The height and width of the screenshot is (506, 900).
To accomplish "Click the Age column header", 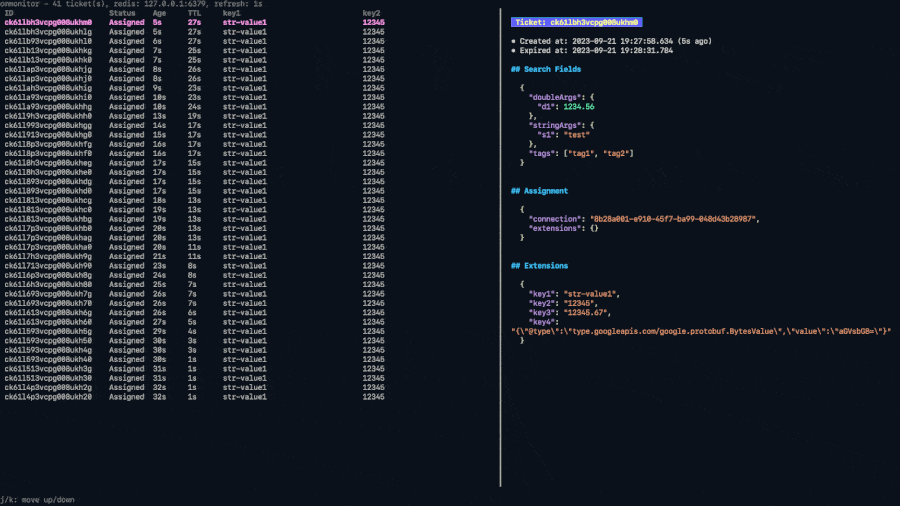I will pos(159,13).
